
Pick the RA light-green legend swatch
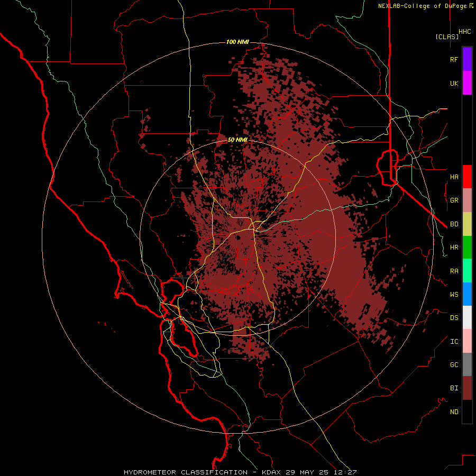point(467,271)
